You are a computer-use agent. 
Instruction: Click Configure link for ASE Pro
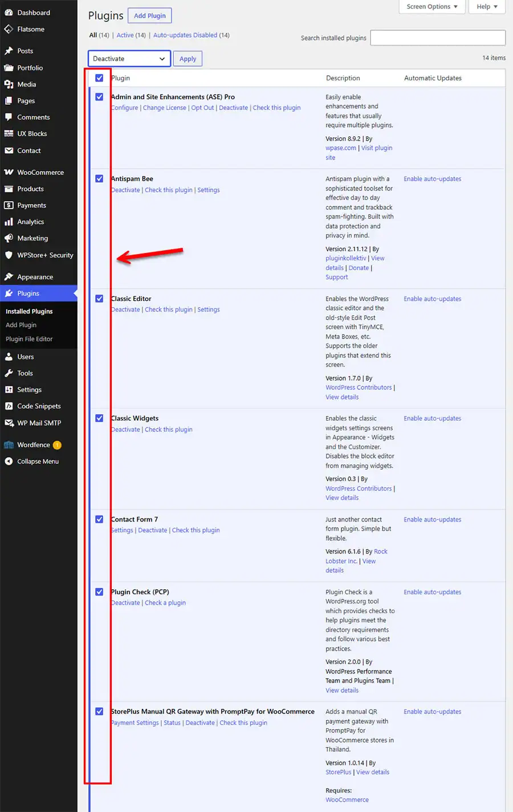pyautogui.click(x=125, y=108)
